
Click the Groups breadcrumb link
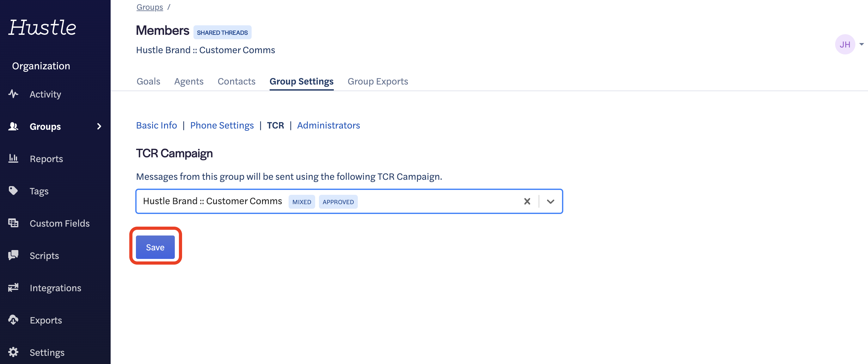[x=150, y=7]
